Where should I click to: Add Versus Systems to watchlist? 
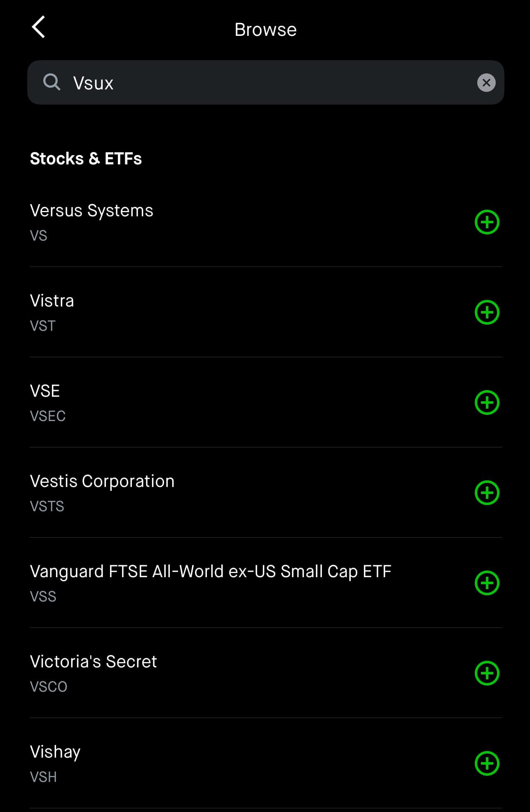coord(487,222)
